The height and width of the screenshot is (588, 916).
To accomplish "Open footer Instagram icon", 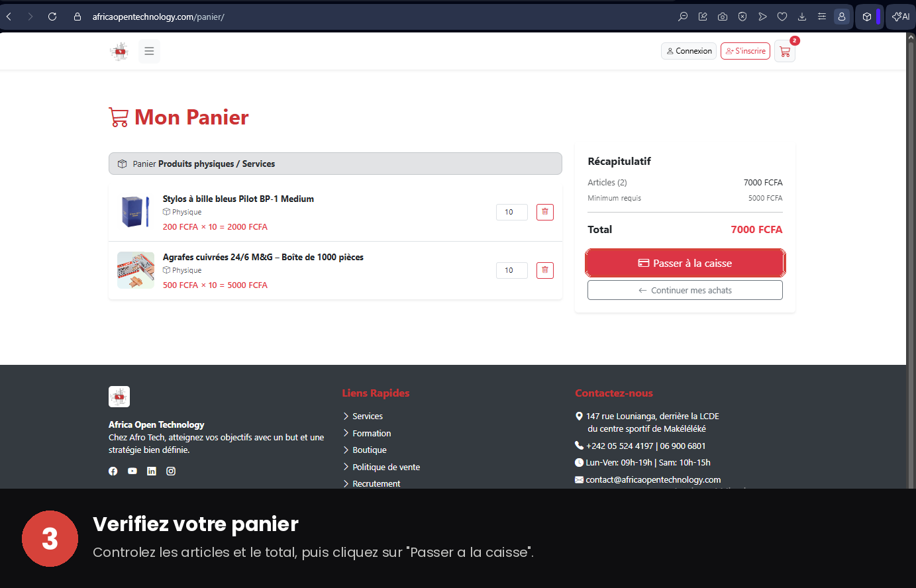I will click(x=171, y=471).
